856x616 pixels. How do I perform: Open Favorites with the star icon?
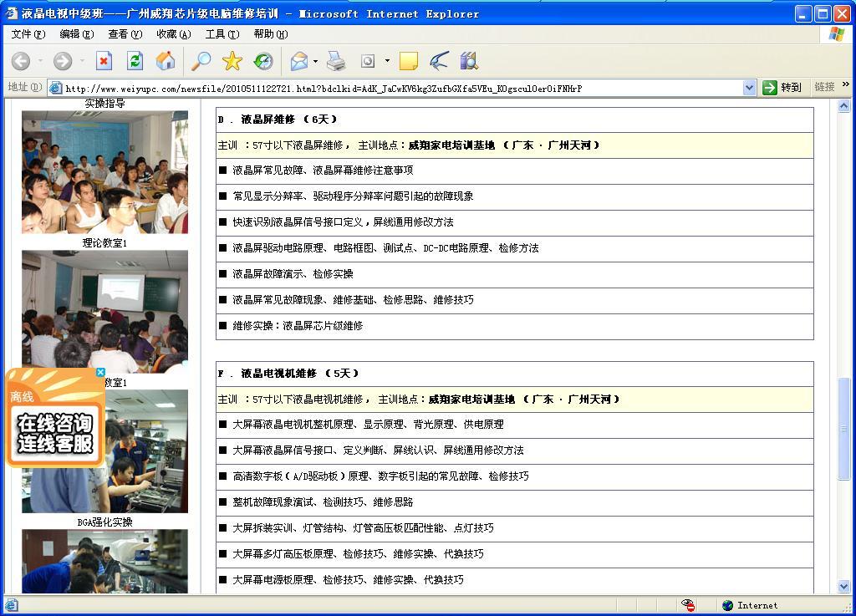232,61
